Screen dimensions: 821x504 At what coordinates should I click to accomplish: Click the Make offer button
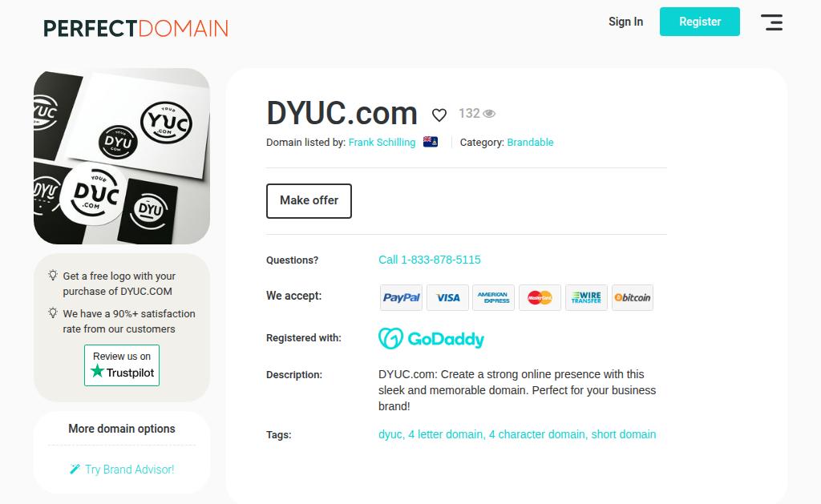(309, 201)
